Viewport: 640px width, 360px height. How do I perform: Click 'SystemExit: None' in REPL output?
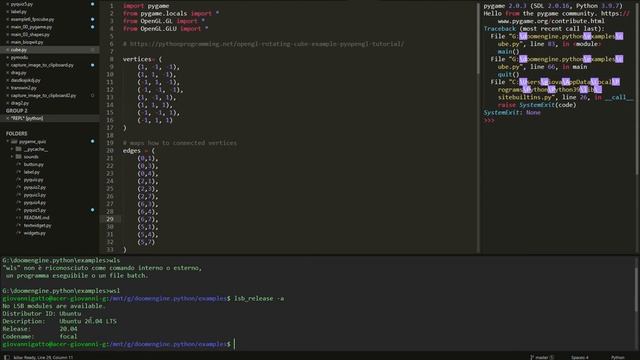pos(512,113)
